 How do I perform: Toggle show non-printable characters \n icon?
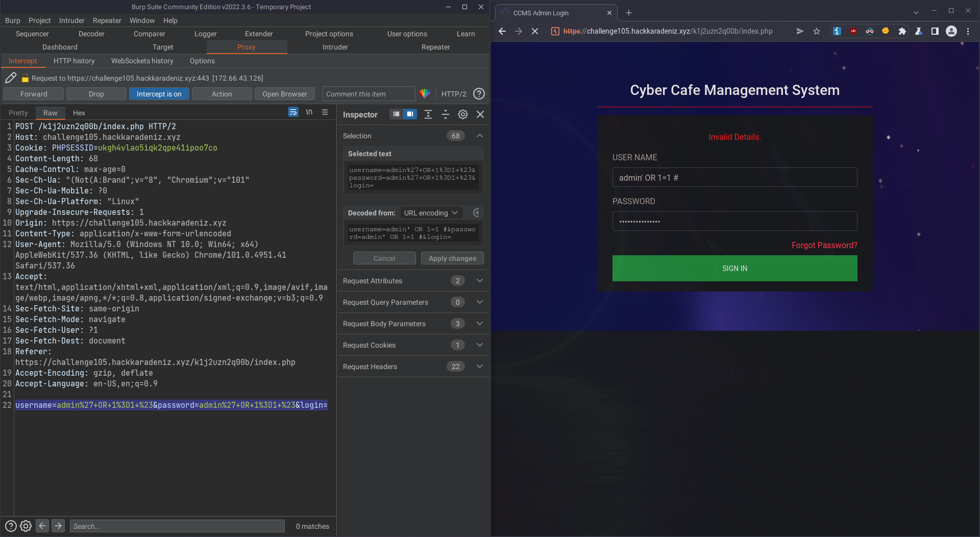[309, 112]
